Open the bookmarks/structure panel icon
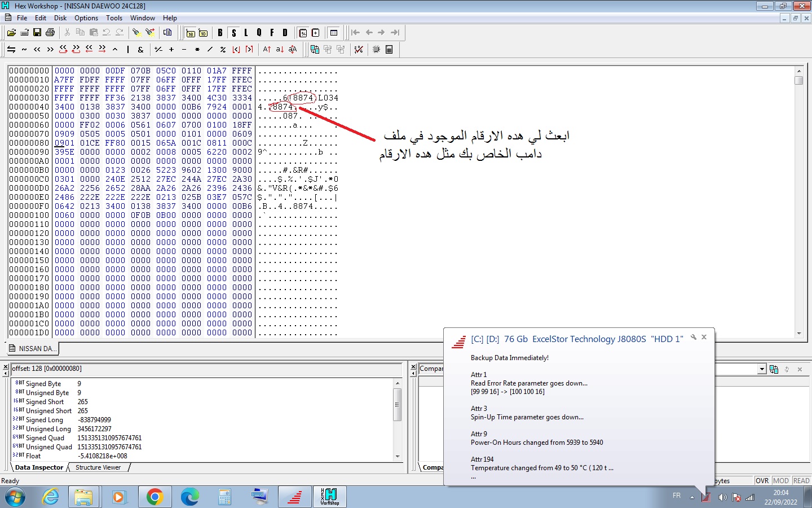 click(334, 33)
